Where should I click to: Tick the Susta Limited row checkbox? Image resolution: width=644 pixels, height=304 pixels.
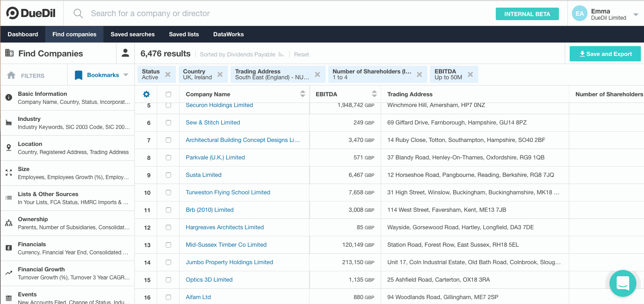(168, 175)
